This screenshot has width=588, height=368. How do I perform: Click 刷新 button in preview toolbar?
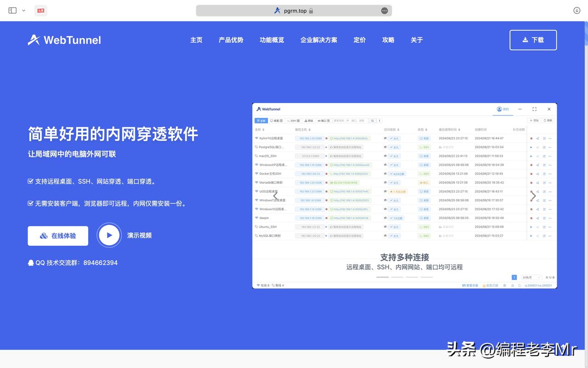548,121
